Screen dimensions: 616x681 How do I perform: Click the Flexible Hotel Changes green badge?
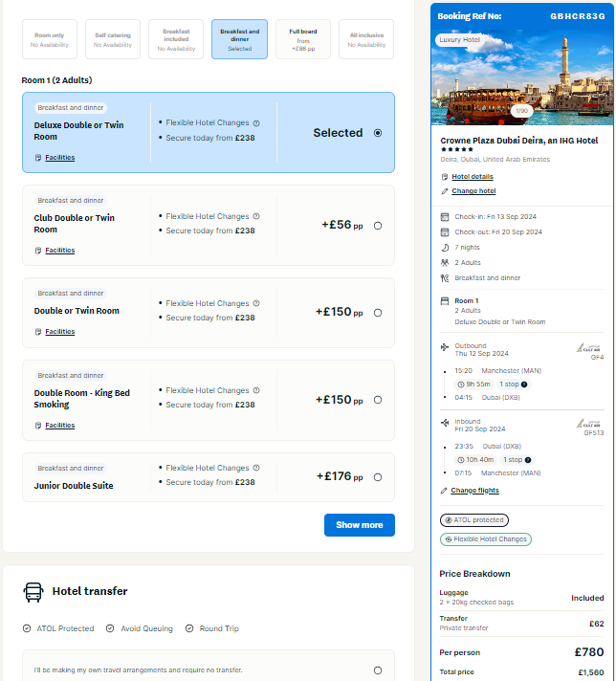click(x=486, y=539)
